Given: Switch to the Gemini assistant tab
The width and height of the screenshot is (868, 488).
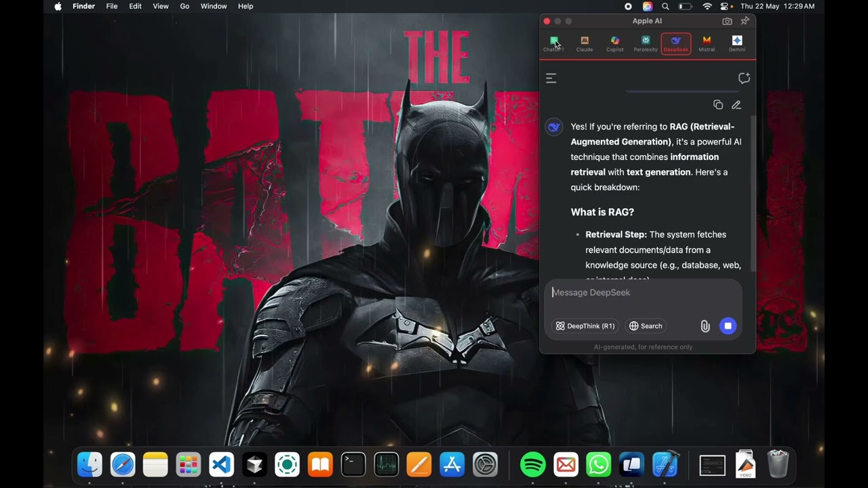Looking at the screenshot, I should point(737,44).
